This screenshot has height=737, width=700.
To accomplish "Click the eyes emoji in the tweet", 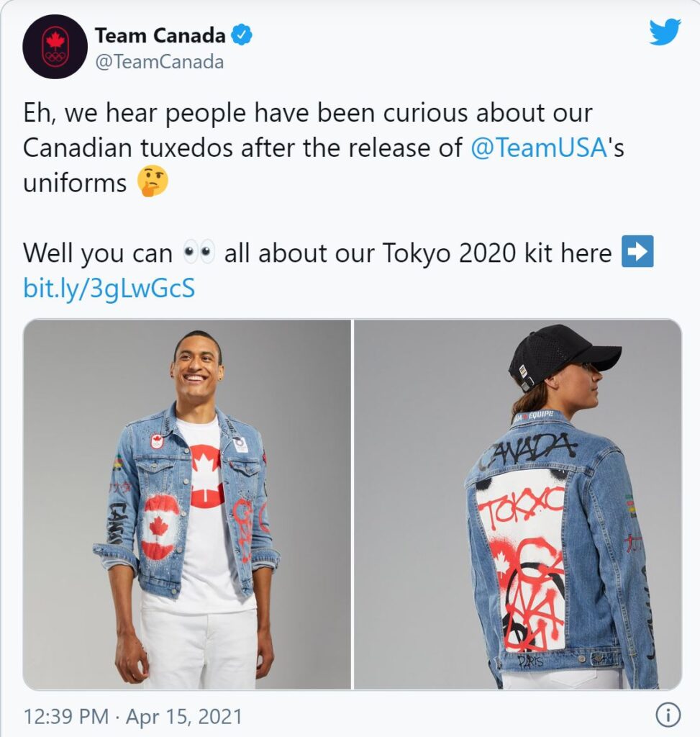I will coord(199,253).
